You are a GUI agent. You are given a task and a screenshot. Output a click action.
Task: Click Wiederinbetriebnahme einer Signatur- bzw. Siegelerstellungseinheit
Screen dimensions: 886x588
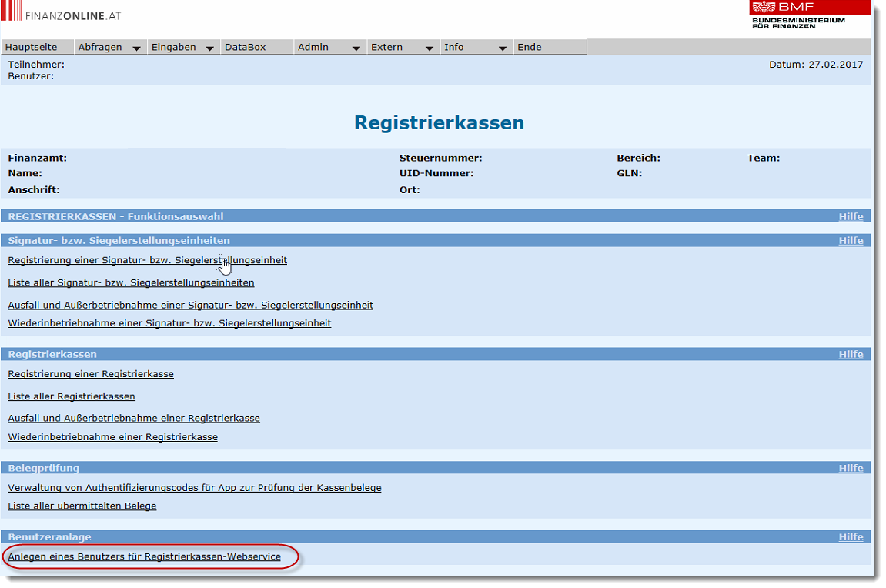169,323
